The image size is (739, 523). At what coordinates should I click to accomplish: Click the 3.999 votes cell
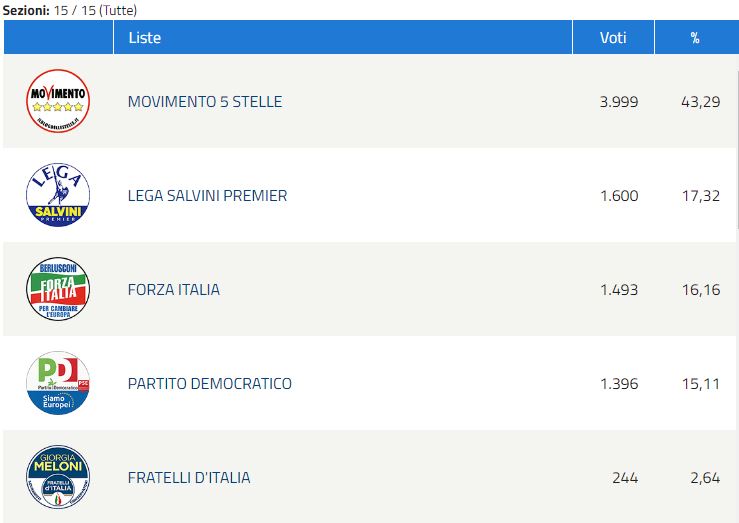[619, 102]
